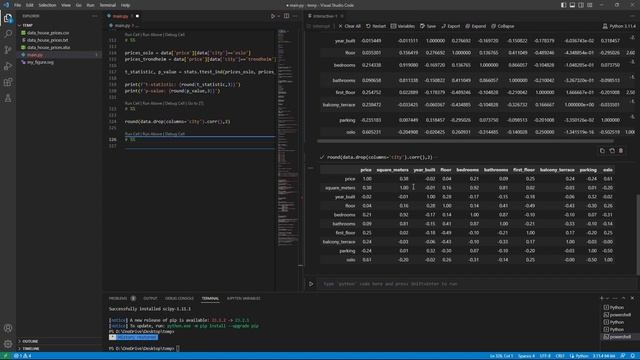
Task: Click errors and warnings count in status bar
Action: pos(22,356)
